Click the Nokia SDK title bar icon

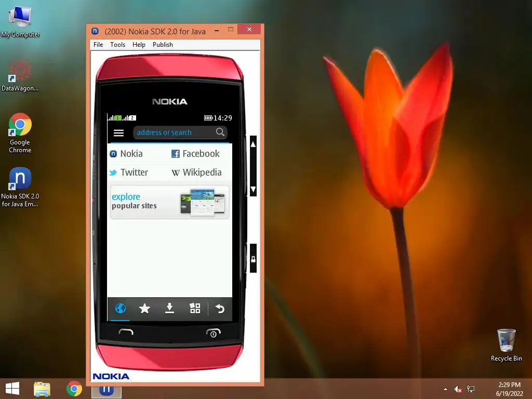tap(95, 31)
